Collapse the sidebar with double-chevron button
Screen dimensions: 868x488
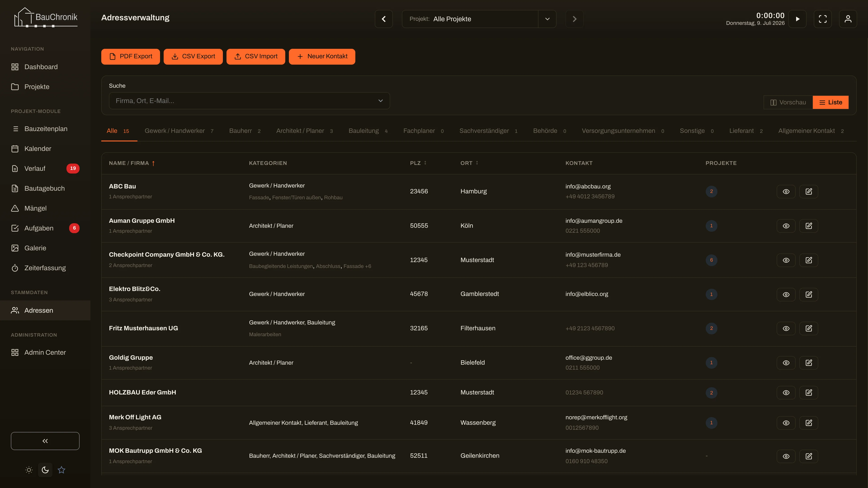(x=45, y=441)
